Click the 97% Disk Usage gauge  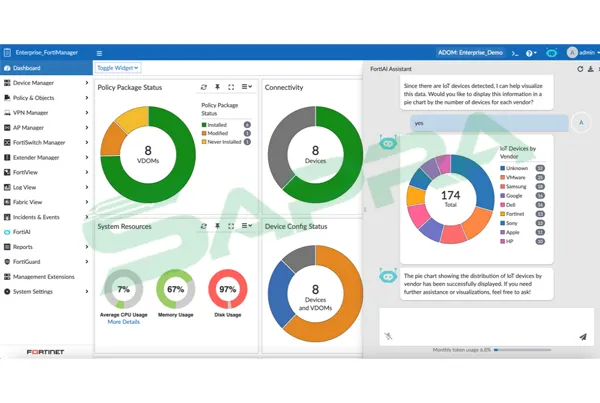pos(228,289)
